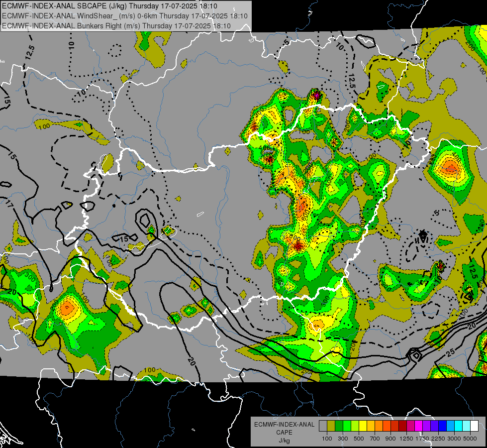Select the dark red legend swatch
The height and width of the screenshot is (448, 487).
pyautogui.click(x=402, y=426)
